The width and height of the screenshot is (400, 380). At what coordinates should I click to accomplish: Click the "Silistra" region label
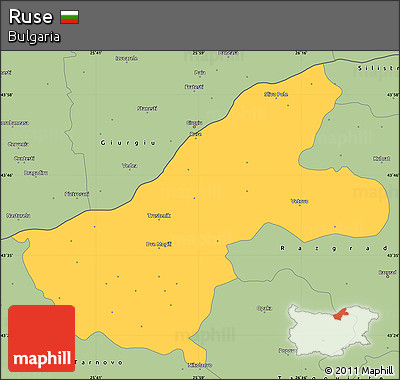378,68
